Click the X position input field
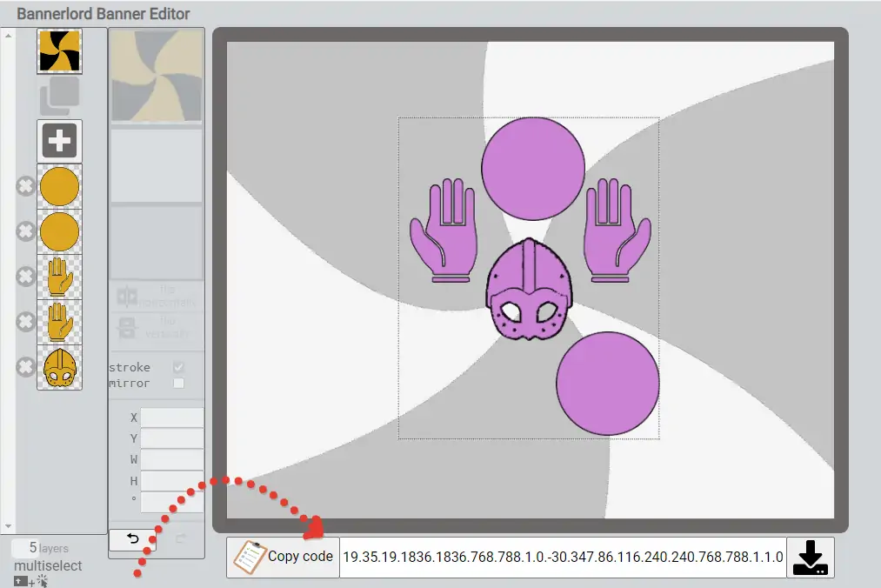 click(171, 418)
